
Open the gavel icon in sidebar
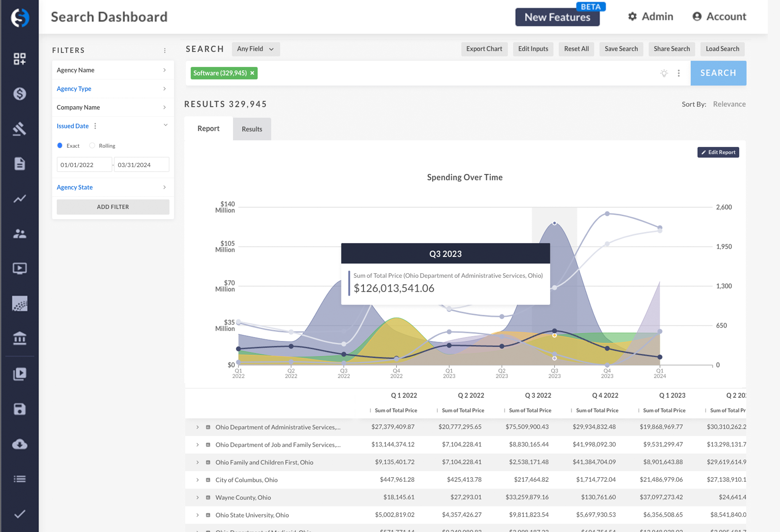[x=19, y=129]
